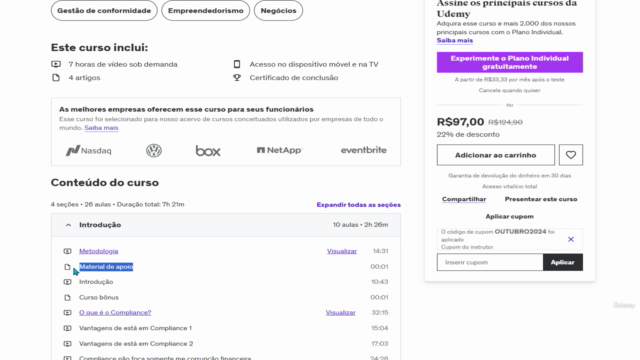Screen dimensions: 640x360
Task: Collapse the Introdução section chevron
Action: point(68,225)
